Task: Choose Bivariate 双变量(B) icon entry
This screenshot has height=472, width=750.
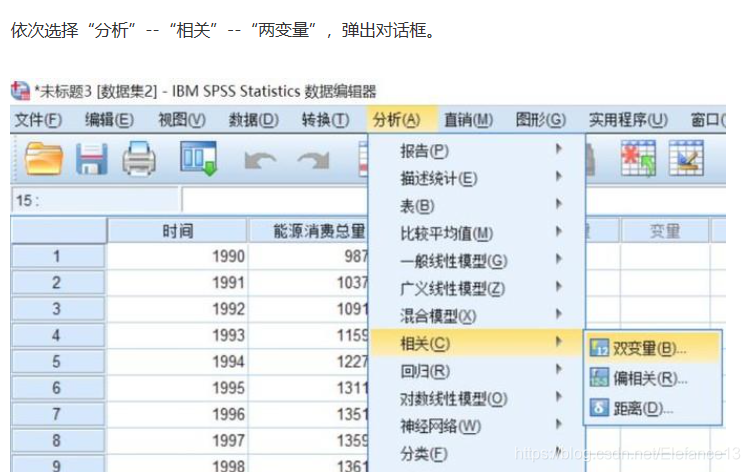Action: (x=652, y=348)
